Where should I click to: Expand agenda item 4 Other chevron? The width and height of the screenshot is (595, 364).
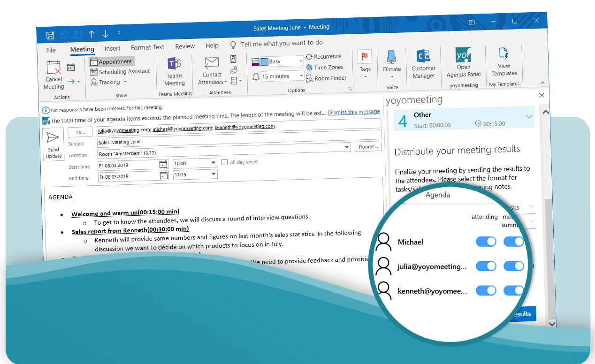click(529, 116)
